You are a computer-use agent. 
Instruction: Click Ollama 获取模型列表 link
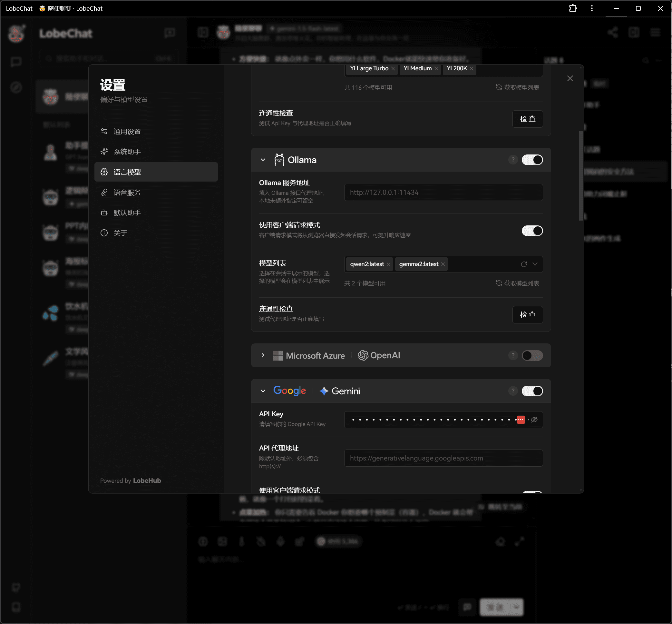[517, 283]
